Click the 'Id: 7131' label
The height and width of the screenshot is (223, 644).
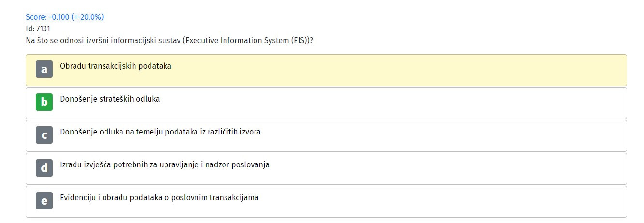point(38,29)
